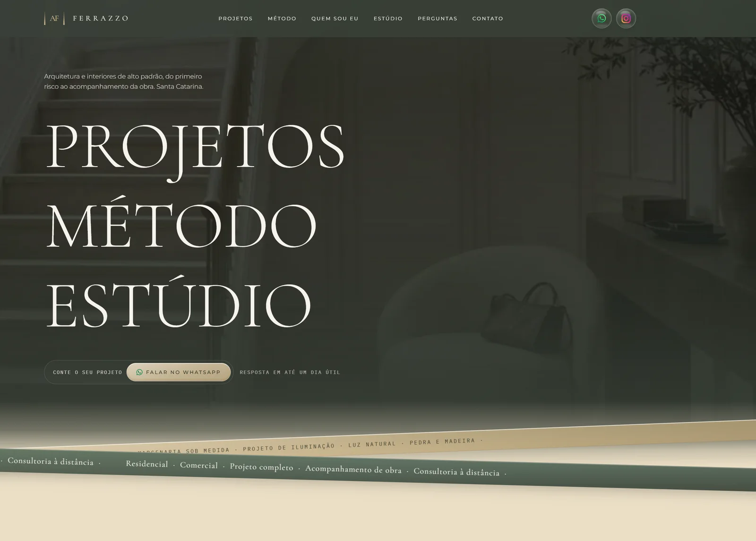The image size is (756, 541).
Task: Click 'Conte o seu projeto' label
Action: (x=87, y=372)
